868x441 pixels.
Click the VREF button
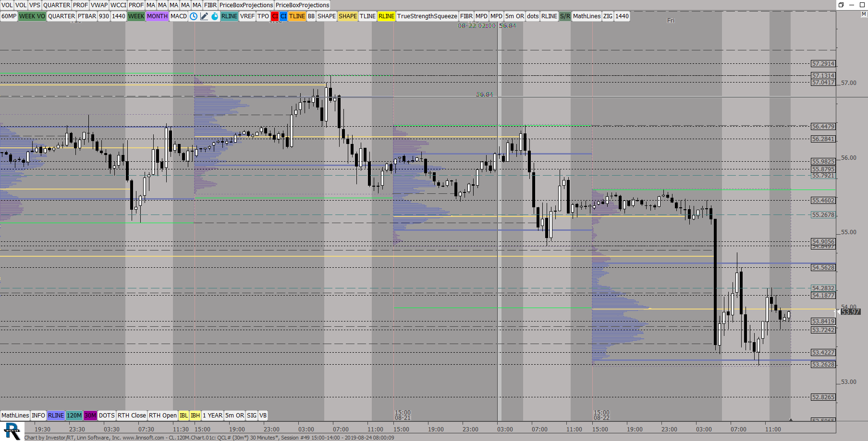coord(247,16)
